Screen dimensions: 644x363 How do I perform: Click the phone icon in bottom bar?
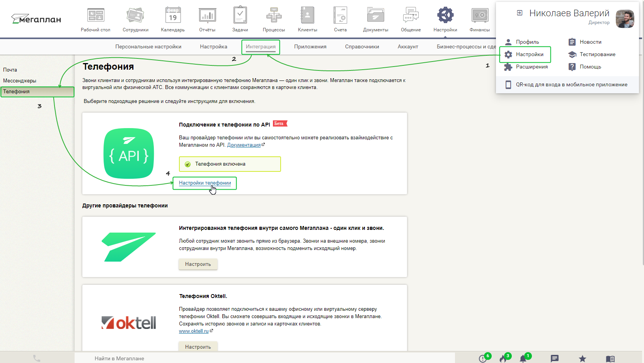click(37, 358)
